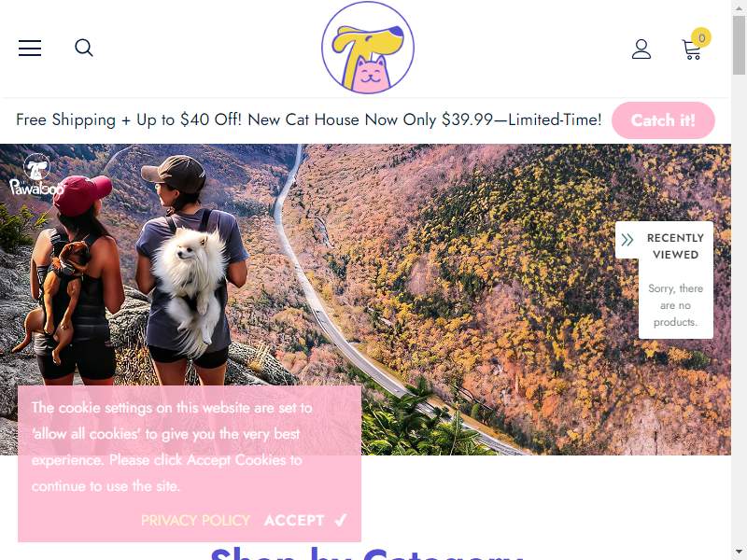Screen dimensions: 747x560
Task: Click the Pawaboo watermark logo on banner
Action: point(36,175)
